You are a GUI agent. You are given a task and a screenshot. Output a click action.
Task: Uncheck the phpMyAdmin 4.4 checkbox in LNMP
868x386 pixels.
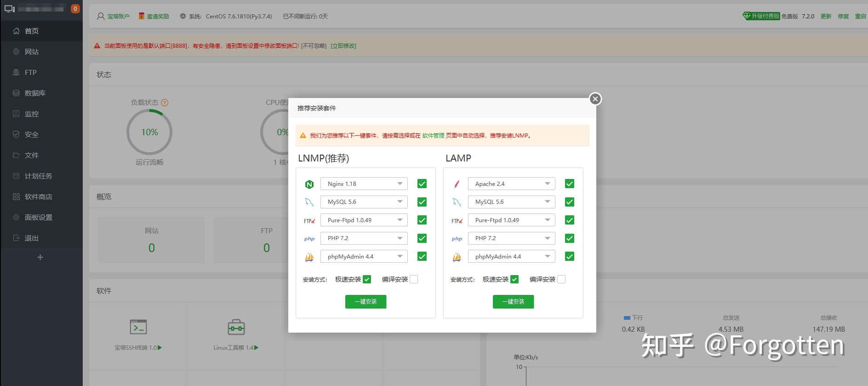pos(422,256)
